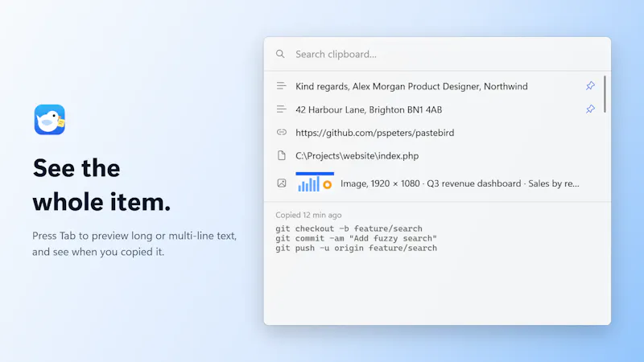Select 'Image, 1920 × 1080 · Q3 revenue' entry
This screenshot has width=644, height=362.
(x=434, y=183)
